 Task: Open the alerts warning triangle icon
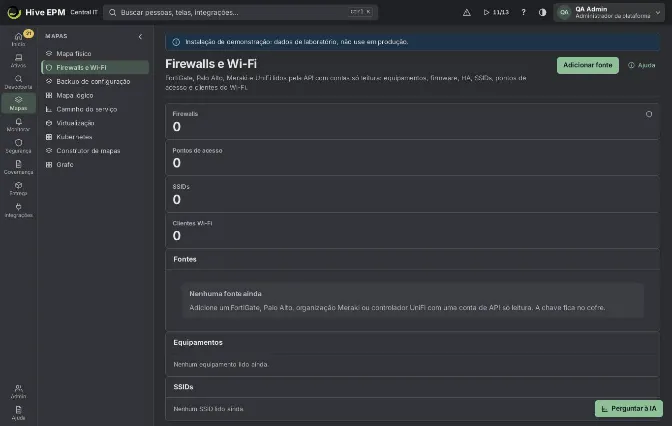pyautogui.click(x=467, y=12)
